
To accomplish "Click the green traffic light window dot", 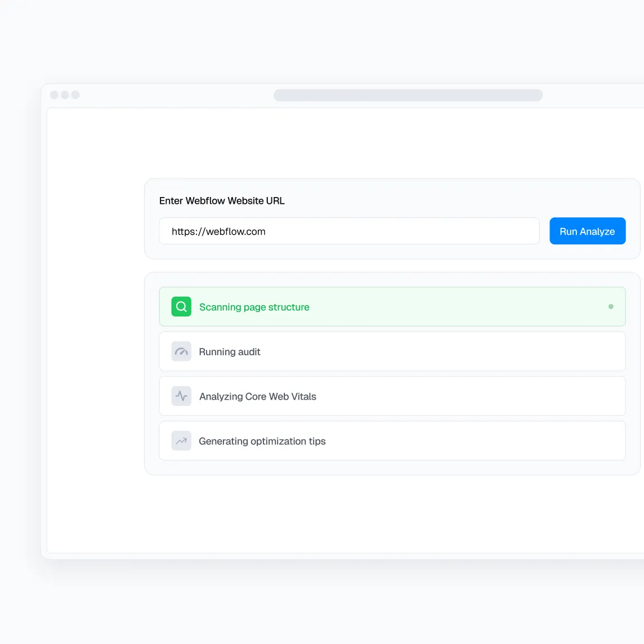I will (x=76, y=95).
